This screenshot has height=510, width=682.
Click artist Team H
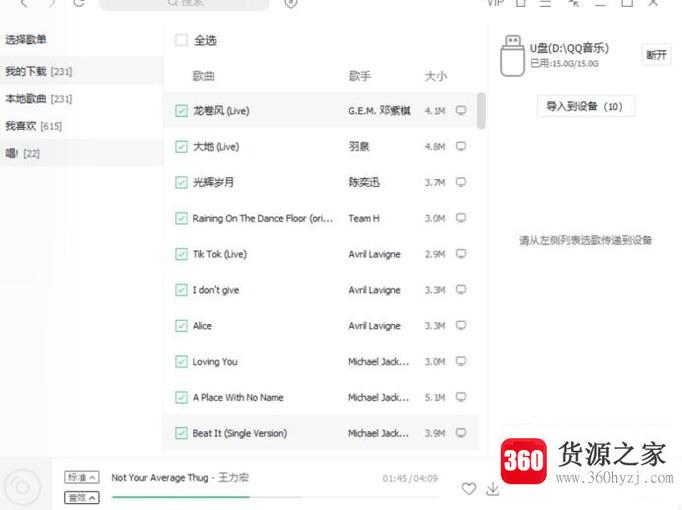pos(364,218)
